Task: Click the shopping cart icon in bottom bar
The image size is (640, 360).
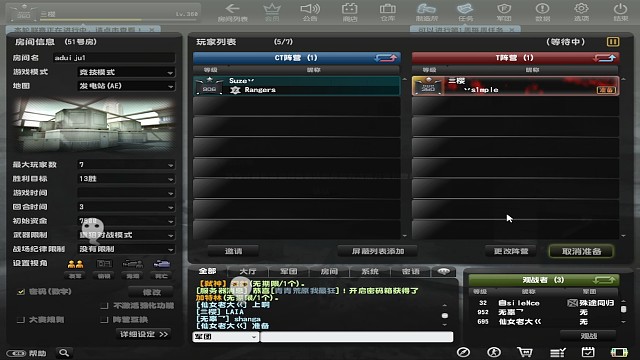Action: (525, 352)
